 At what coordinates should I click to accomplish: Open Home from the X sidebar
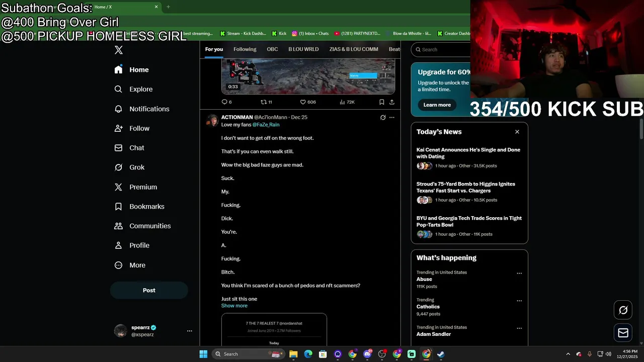(x=132, y=70)
